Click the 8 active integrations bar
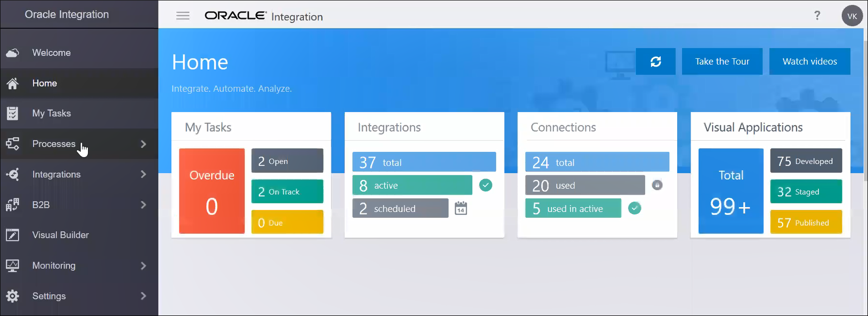 [x=412, y=185]
